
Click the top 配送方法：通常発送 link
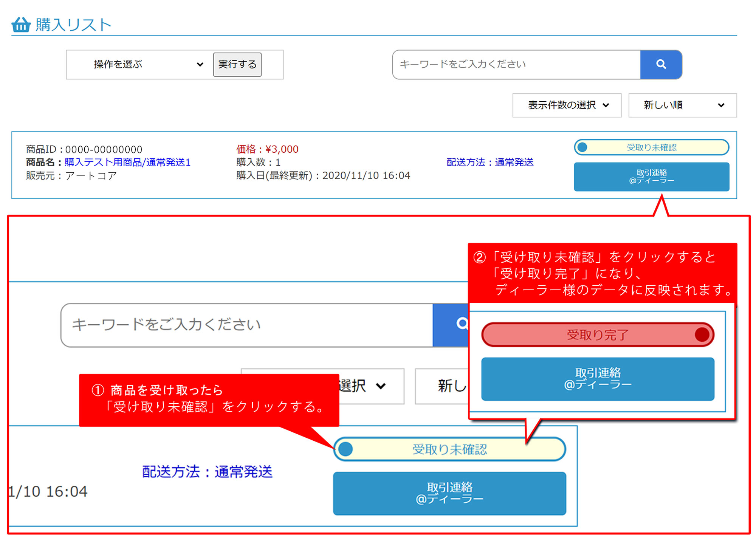490,162
